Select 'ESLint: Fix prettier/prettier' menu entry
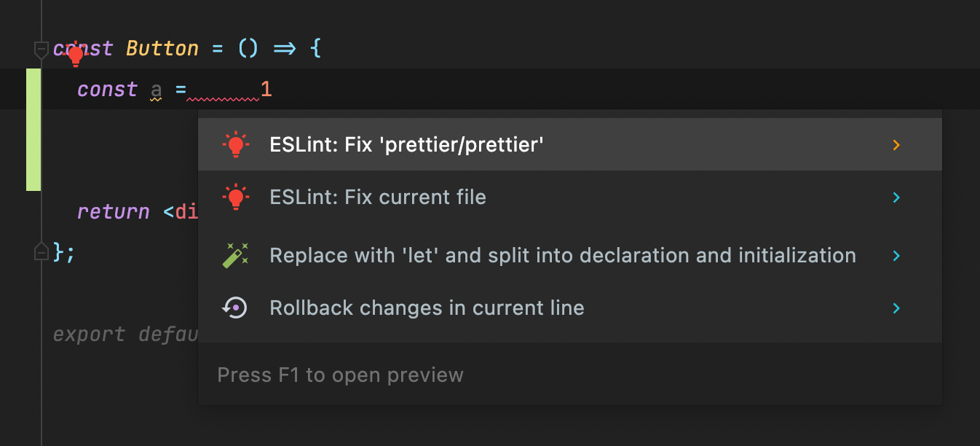The width and height of the screenshot is (980, 446). pyautogui.click(x=406, y=145)
